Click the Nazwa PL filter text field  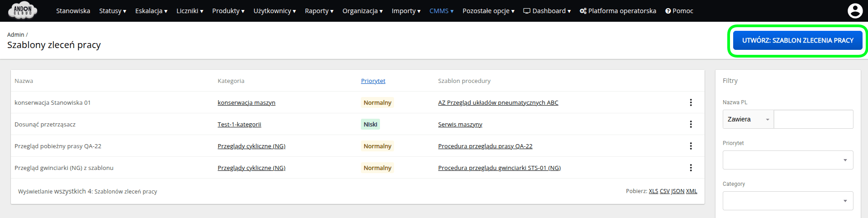[813, 119]
